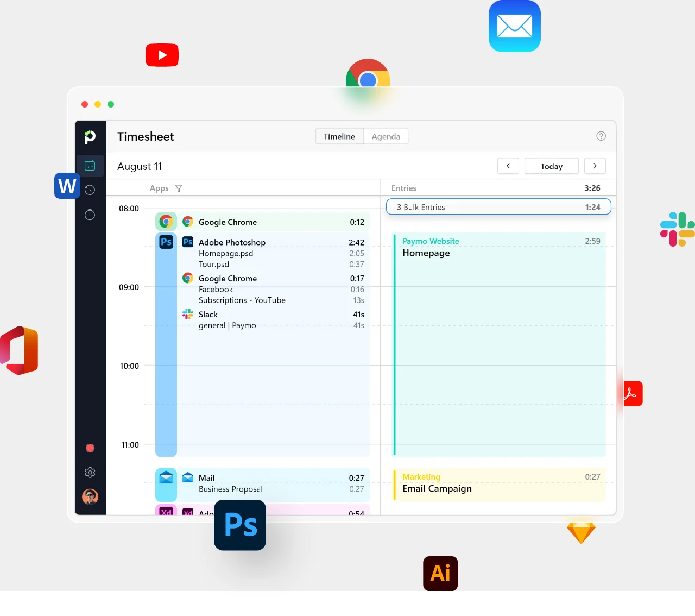Screen dimensions: 695x616
Task: Click the small Mail icon beside Mail
Action: pos(188,477)
